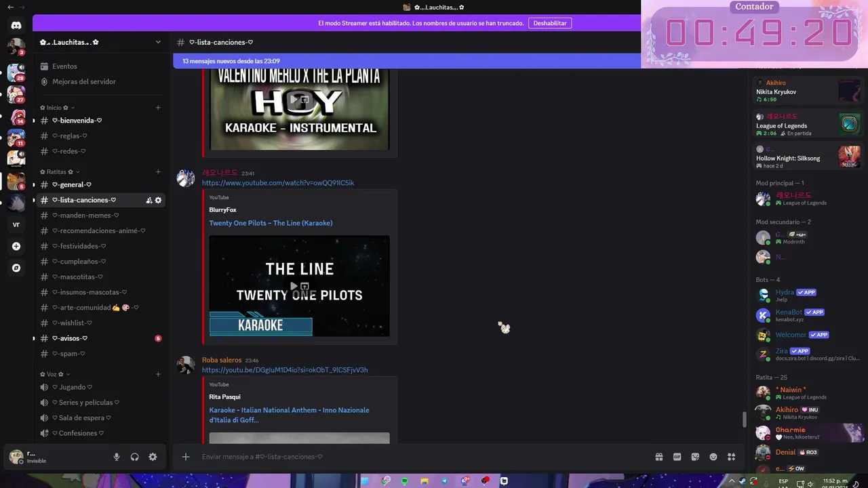Image resolution: width=868 pixels, height=488 pixels.
Task: Open Zira bot in member list
Action: tap(807, 354)
